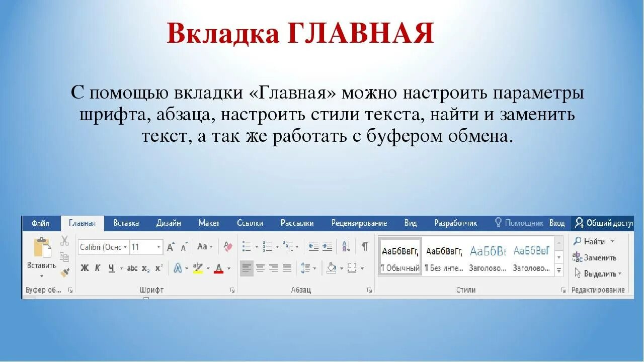Sort text with А-Я icon
Viewport: 644px width, 362px height.
click(346, 247)
